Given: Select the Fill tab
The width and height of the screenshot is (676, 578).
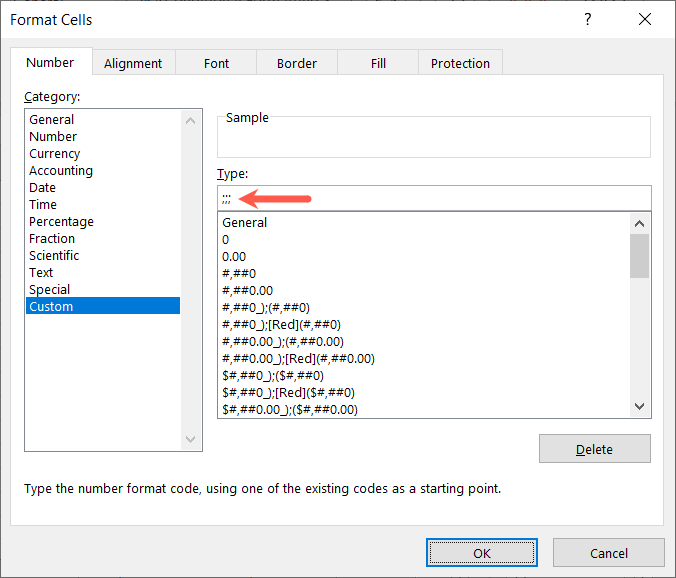Looking at the screenshot, I should click(378, 63).
